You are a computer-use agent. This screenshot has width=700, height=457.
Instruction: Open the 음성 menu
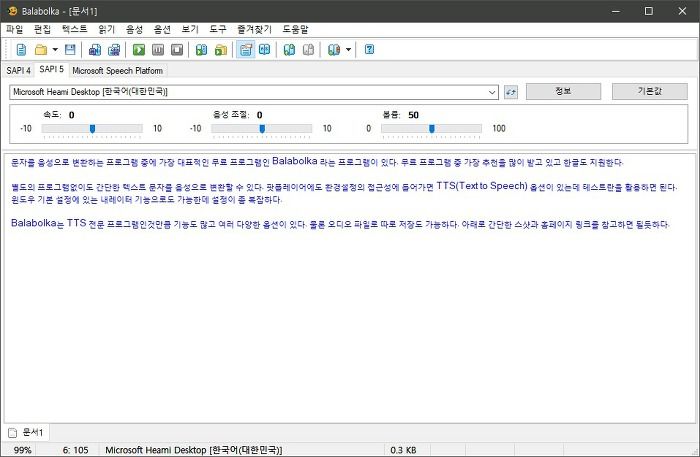(134, 29)
